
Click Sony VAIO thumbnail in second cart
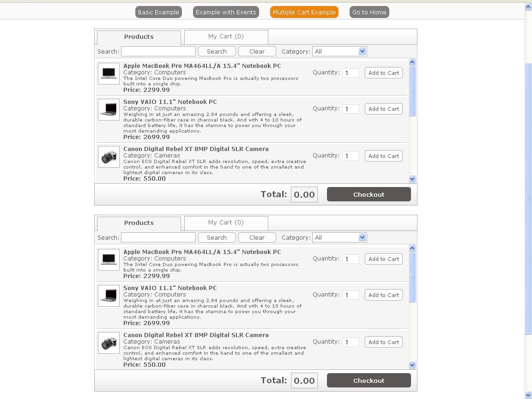(109, 296)
